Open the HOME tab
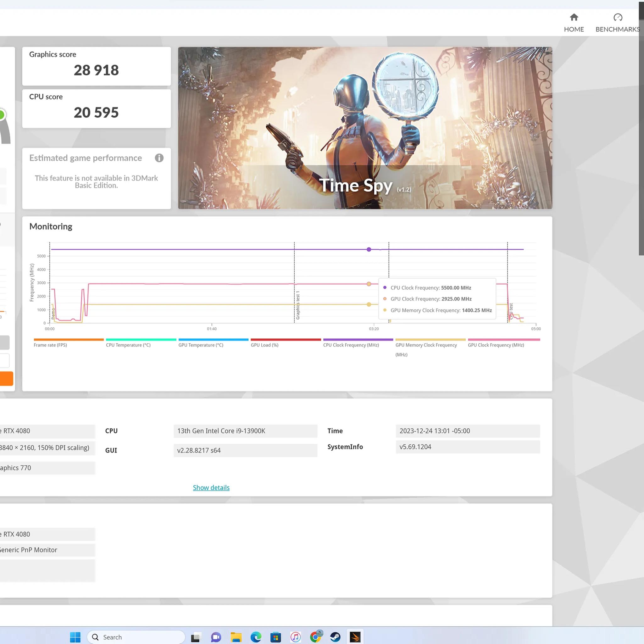Viewport: 644px width, 644px height. [x=574, y=23]
